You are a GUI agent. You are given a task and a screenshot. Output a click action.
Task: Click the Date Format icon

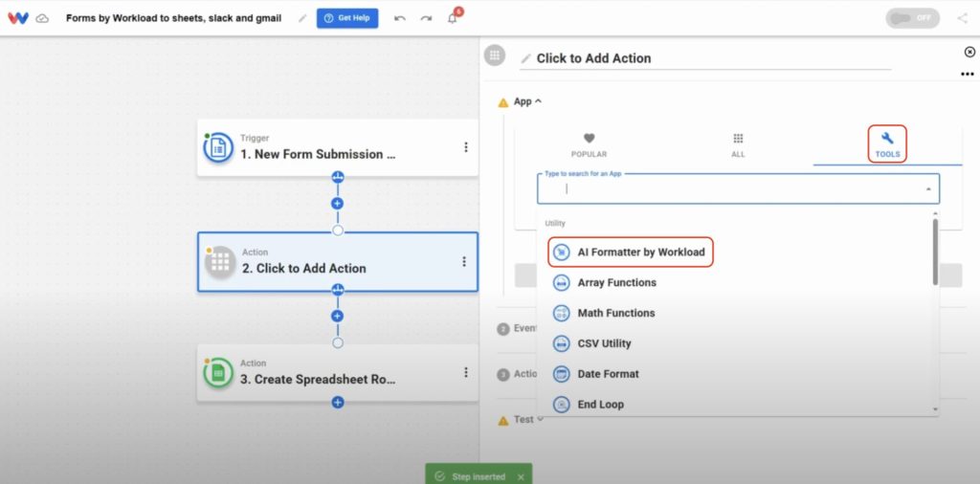(x=561, y=374)
